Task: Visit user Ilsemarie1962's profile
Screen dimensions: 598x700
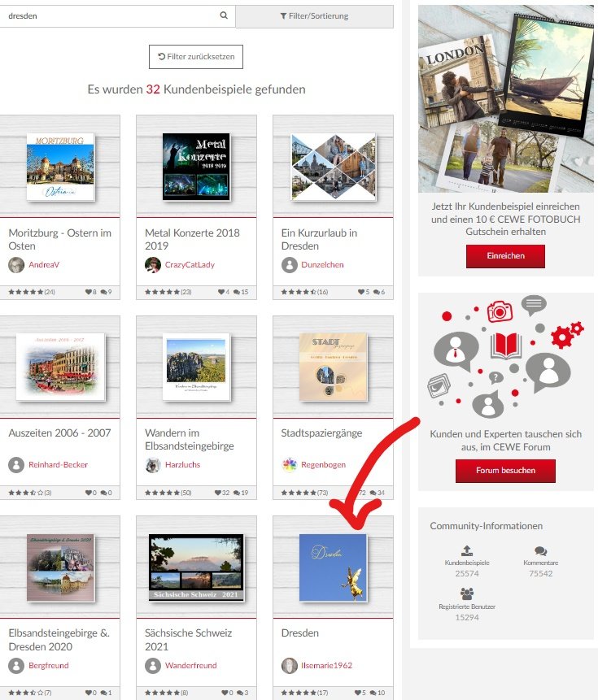Action: (326, 665)
